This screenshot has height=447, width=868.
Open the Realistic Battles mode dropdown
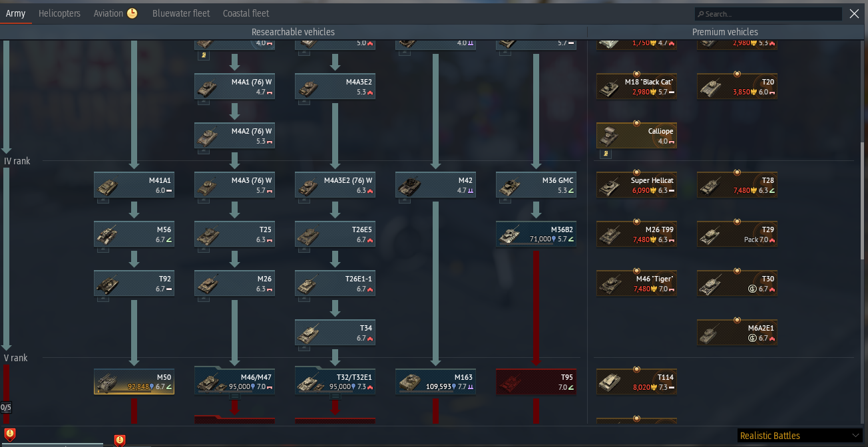tap(799, 436)
